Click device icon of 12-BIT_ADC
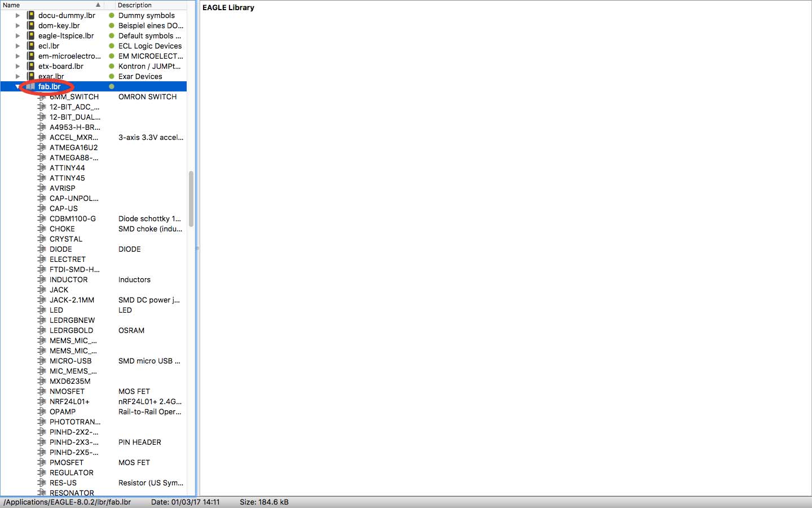 [x=42, y=107]
